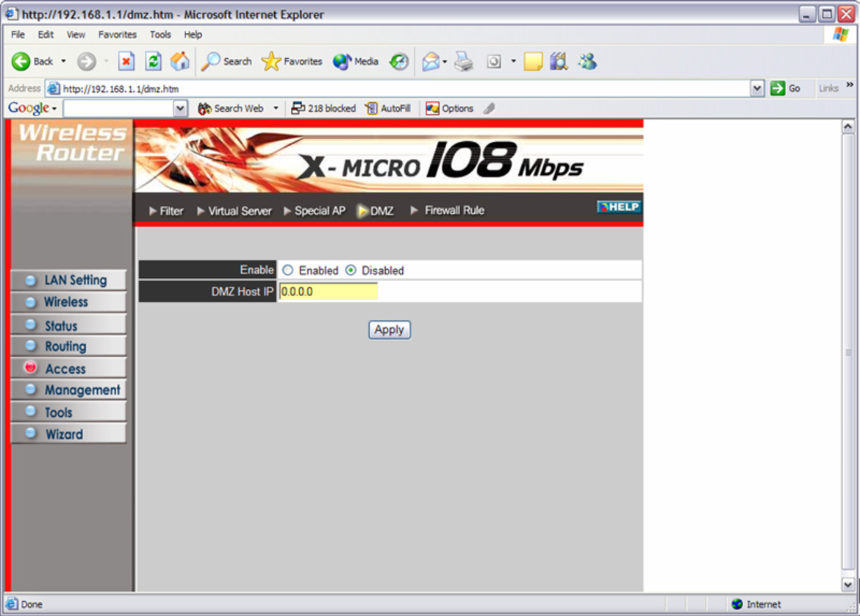The image size is (860, 616).
Task: Open Tools in router sidebar
Action: 68,412
